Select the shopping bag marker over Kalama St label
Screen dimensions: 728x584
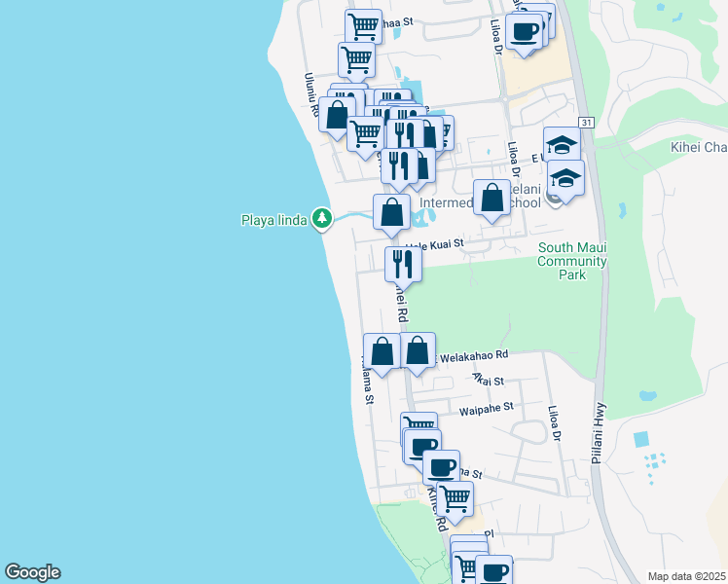coord(382,351)
